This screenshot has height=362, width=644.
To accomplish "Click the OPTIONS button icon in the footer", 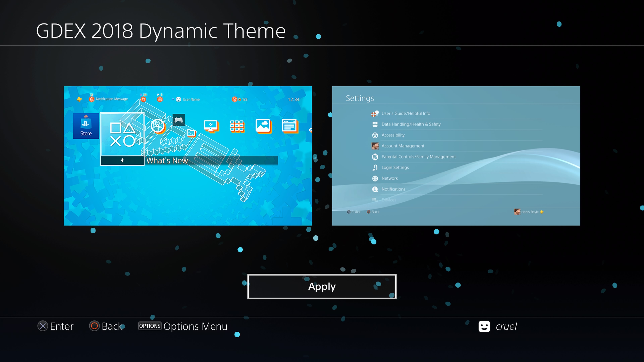I will [x=150, y=326].
